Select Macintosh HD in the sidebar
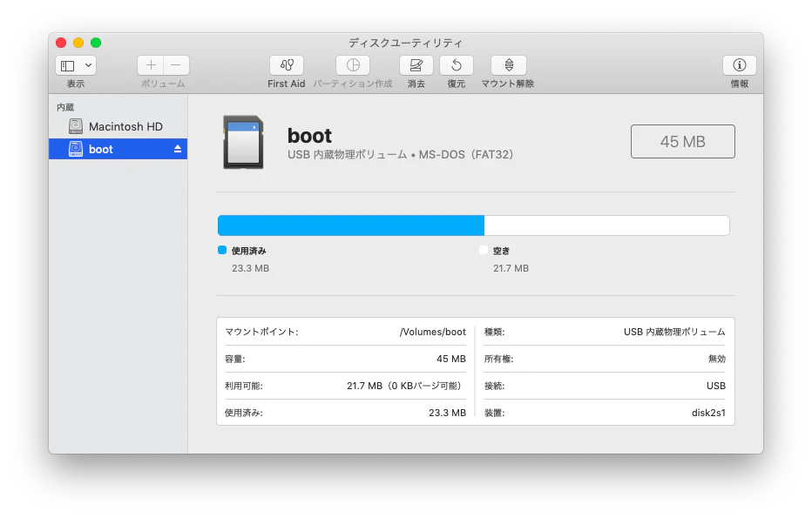This screenshot has width=812, height=518. 118,126
